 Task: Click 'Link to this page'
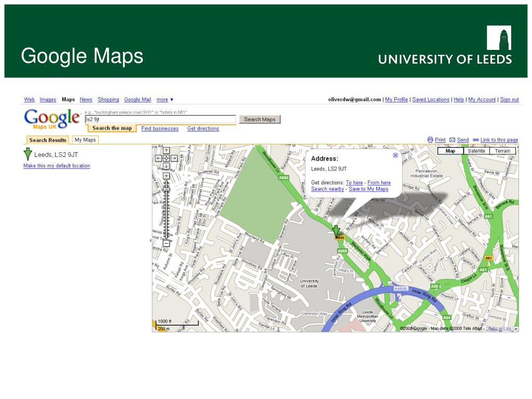pos(499,140)
